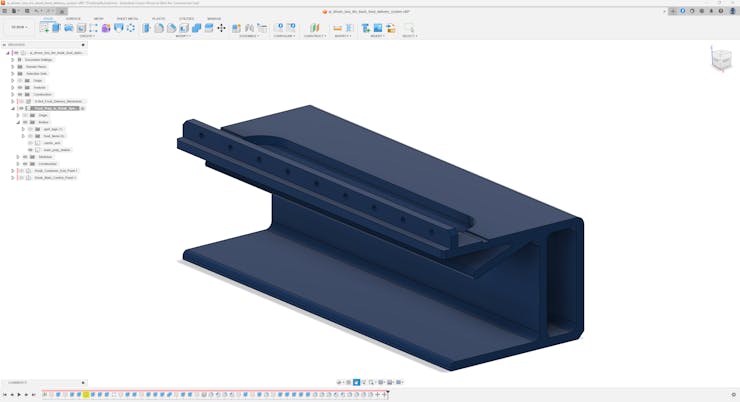Open the Modify menu dropdown label
740x402 pixels.
tap(183, 36)
